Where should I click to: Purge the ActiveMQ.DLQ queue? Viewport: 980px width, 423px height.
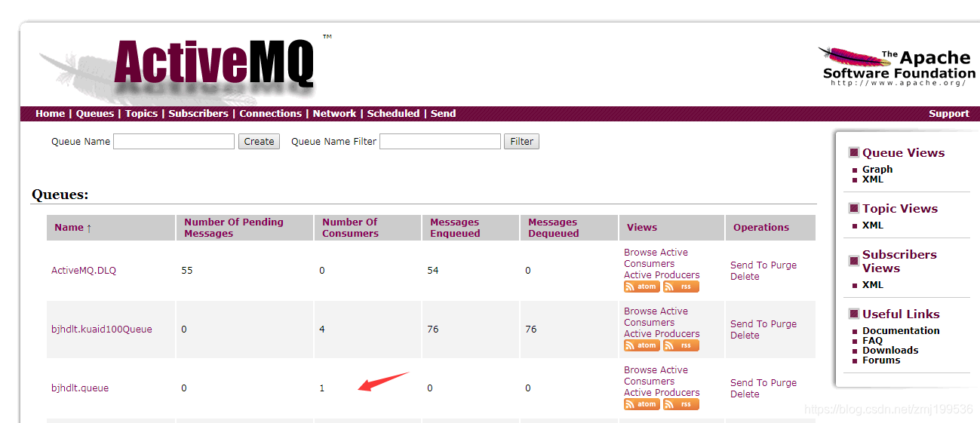coord(784,265)
